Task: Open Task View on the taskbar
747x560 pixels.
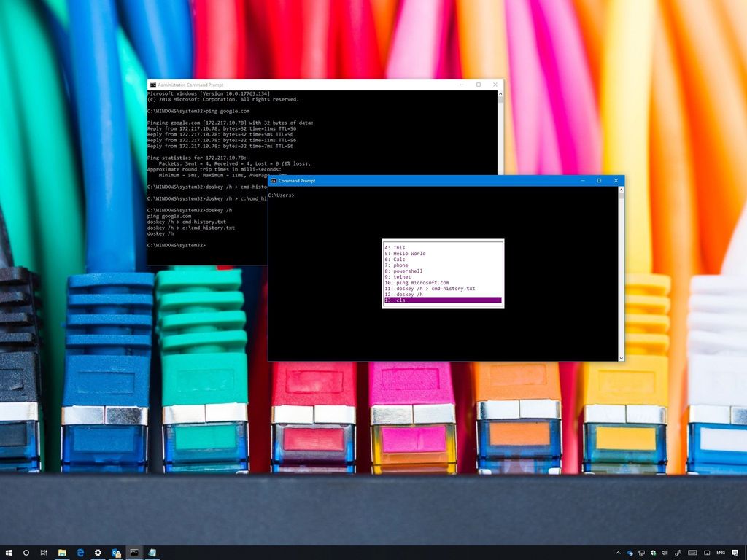Action: [x=43, y=553]
